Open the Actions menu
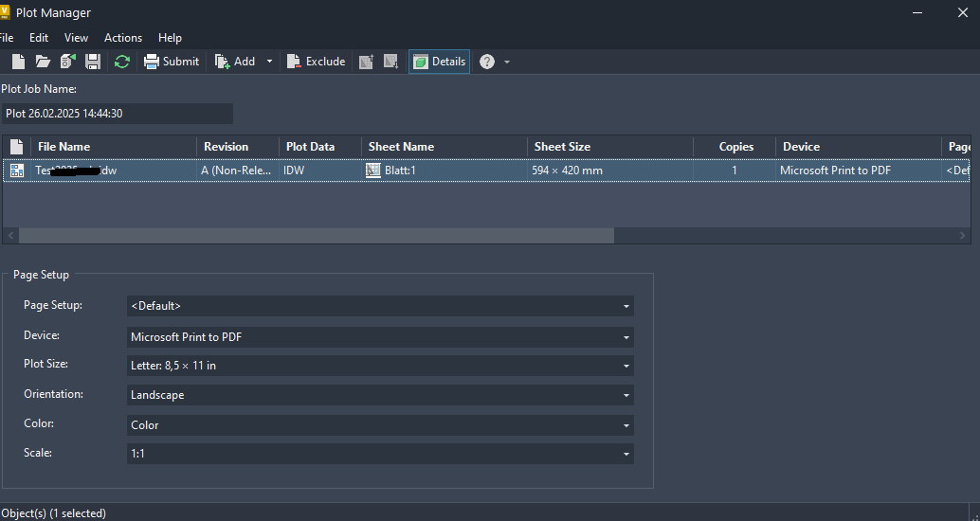 [x=123, y=38]
